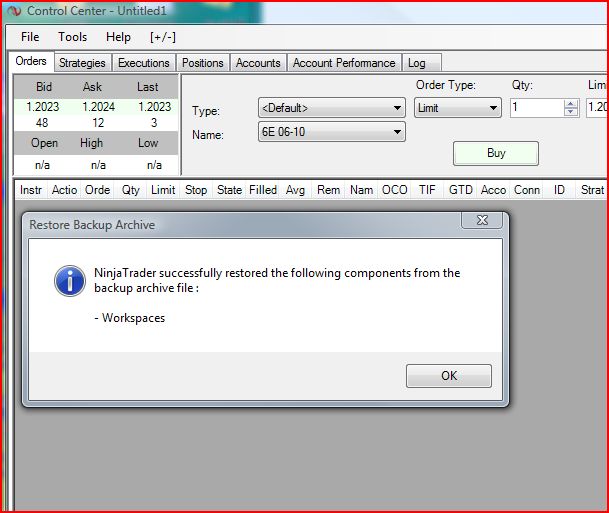This screenshot has height=513, width=609.
Task: Click the ask size 12
Action: coord(98,123)
